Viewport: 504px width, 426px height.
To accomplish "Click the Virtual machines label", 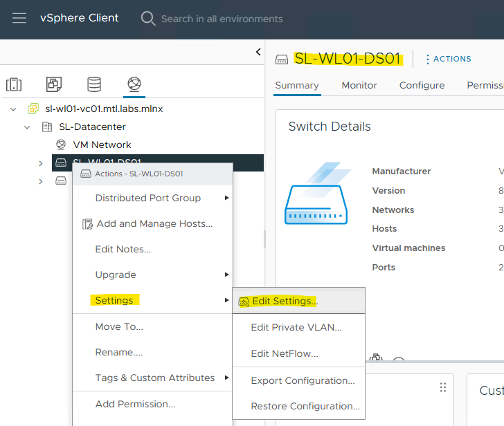I will click(x=408, y=248).
